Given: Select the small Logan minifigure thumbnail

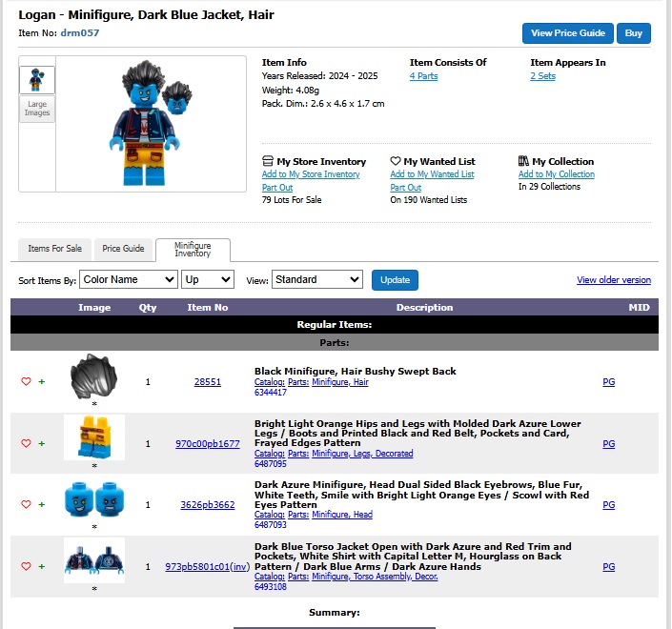Looking at the screenshot, I should [37, 80].
